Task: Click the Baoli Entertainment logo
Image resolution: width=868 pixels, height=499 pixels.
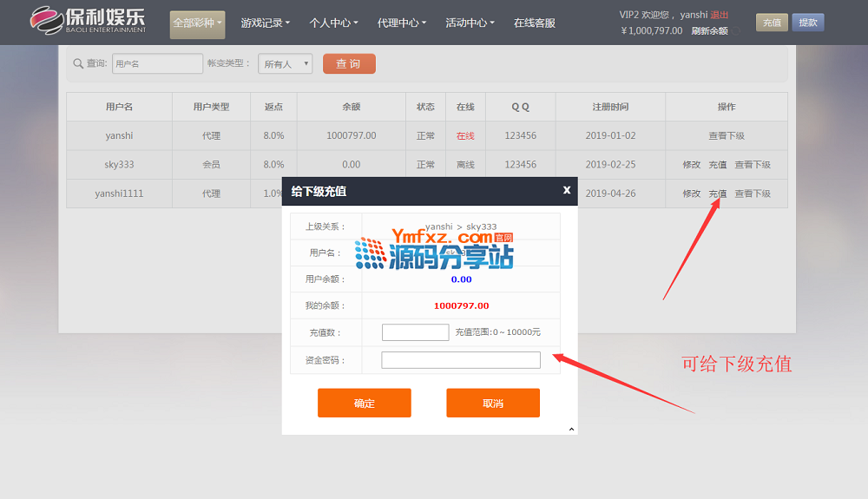Action: tap(88, 21)
